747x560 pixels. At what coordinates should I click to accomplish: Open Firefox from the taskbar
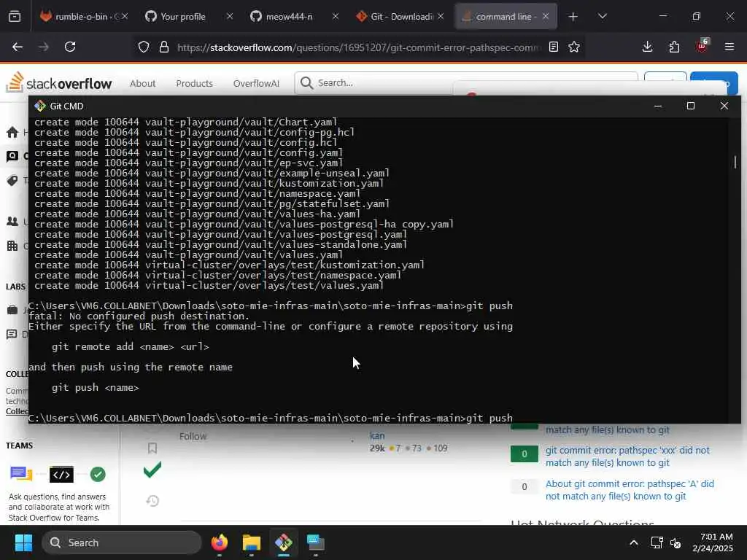220,542
